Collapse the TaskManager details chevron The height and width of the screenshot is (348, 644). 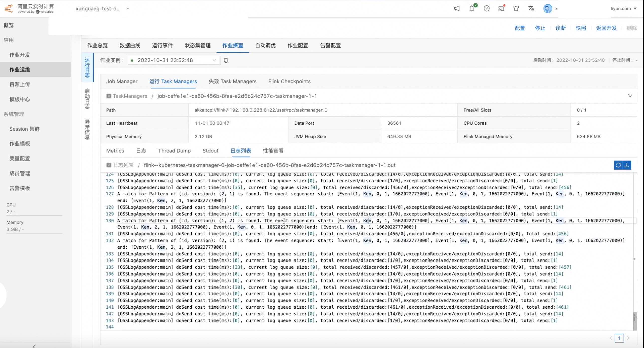[630, 96]
